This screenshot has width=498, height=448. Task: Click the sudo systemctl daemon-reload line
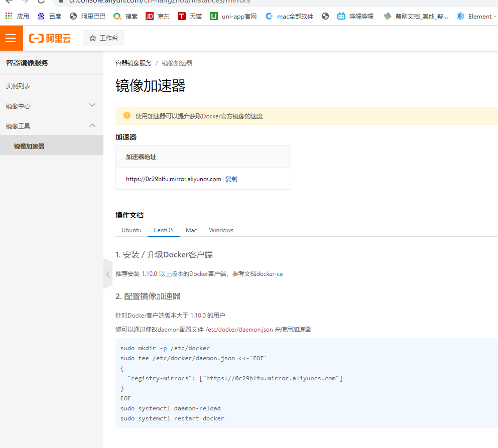(x=171, y=408)
